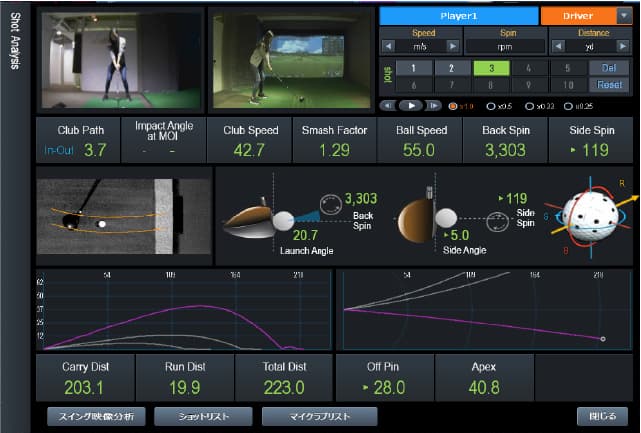Click right arrow for Speed unit
Viewport: 641px width, 433px height.
(x=454, y=47)
